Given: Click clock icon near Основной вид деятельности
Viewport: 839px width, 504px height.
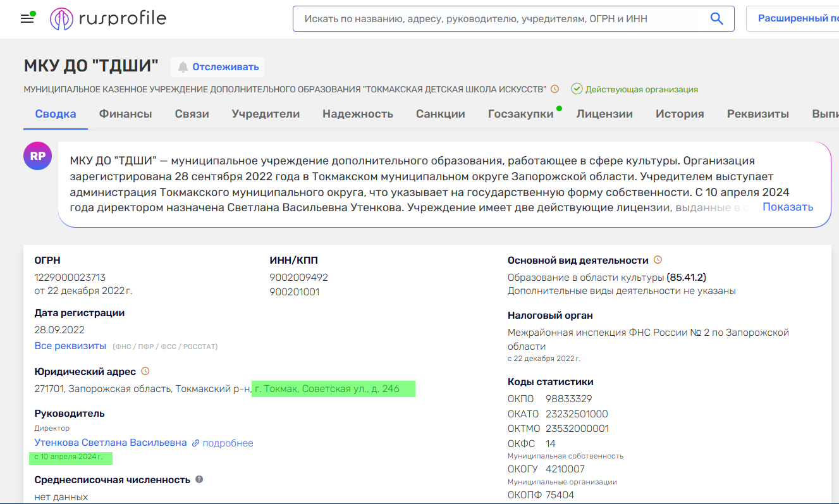Looking at the screenshot, I should 658,259.
